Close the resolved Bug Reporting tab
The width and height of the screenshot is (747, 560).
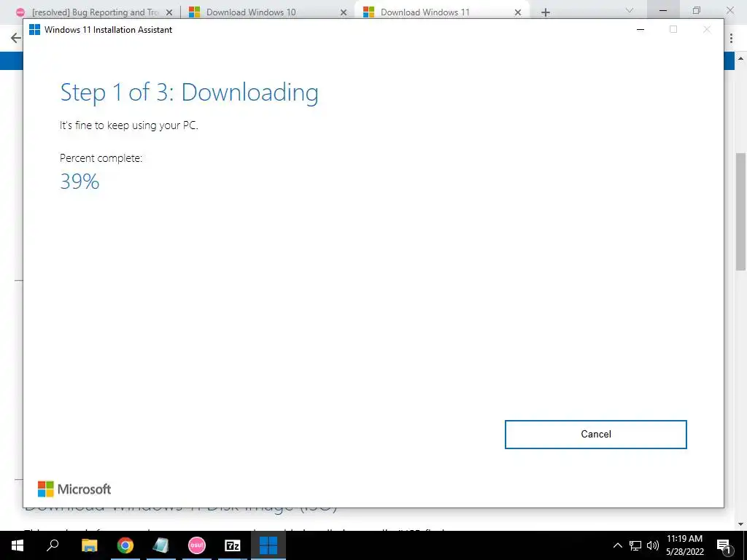click(x=169, y=12)
